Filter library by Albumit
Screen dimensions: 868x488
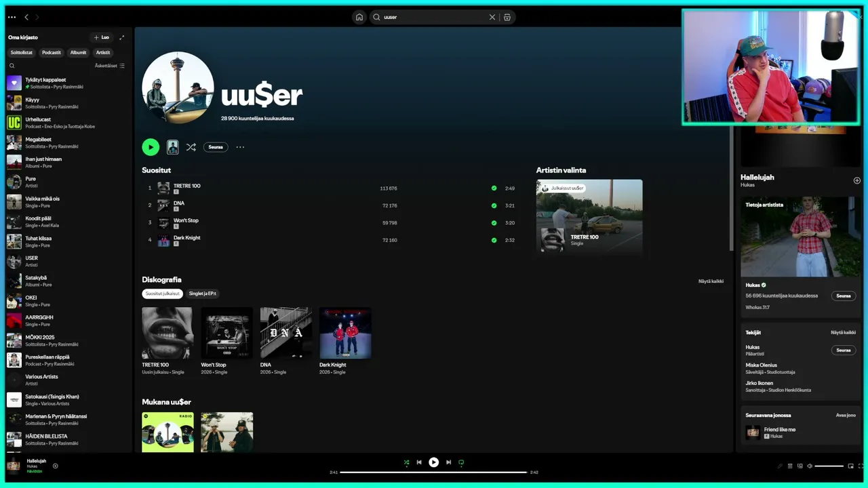(x=79, y=52)
